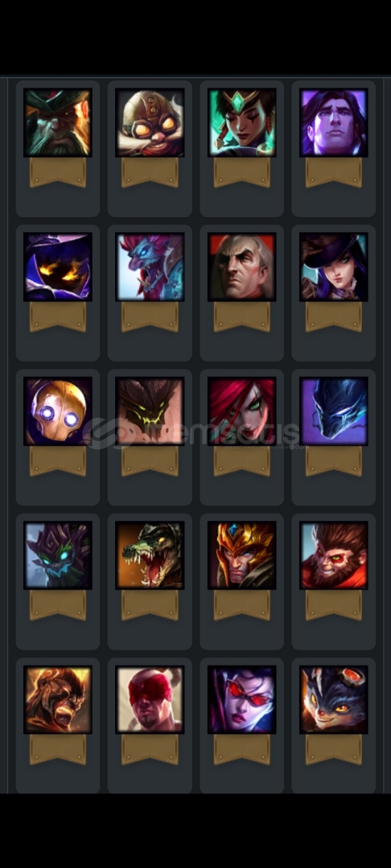Select the Caitlyn champion icon
The image size is (391, 868).
(x=333, y=267)
